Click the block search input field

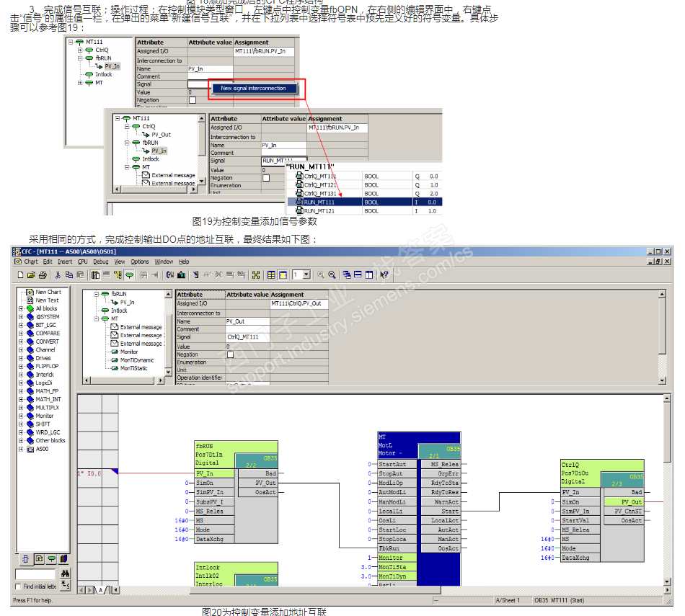[x=35, y=574]
